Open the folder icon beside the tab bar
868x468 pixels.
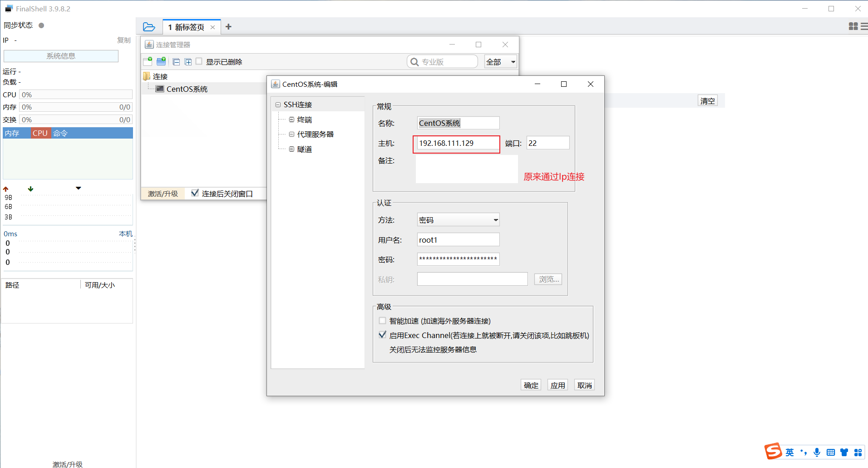tap(149, 27)
